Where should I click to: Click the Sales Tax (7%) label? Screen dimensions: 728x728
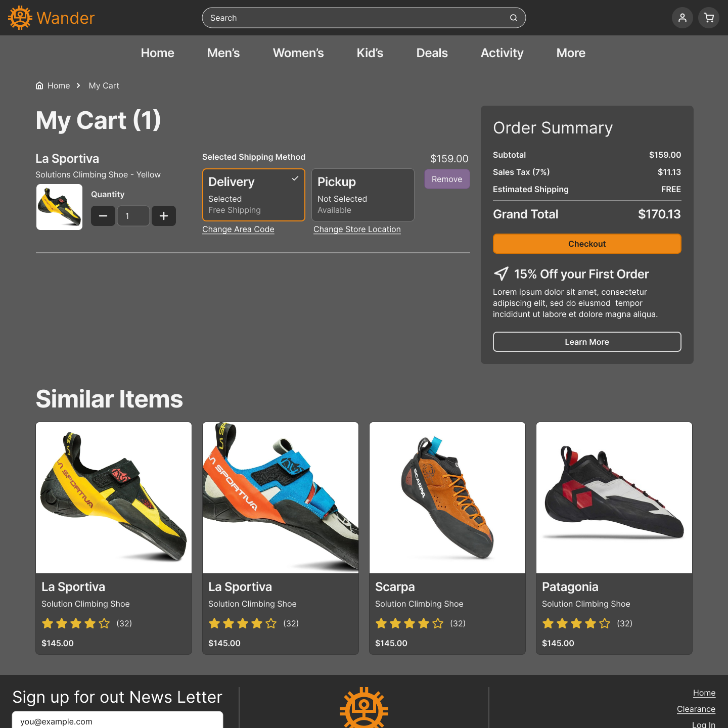521,172
